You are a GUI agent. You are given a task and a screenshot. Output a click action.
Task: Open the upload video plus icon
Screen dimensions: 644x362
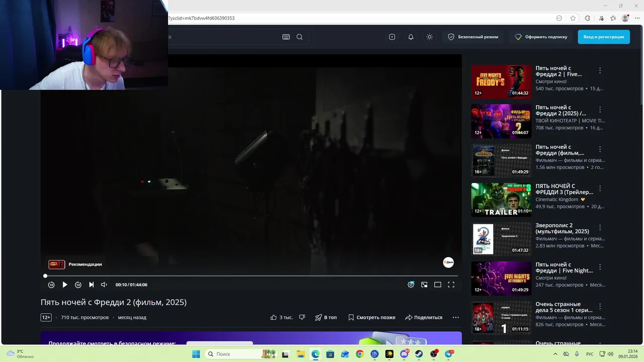[392, 37]
